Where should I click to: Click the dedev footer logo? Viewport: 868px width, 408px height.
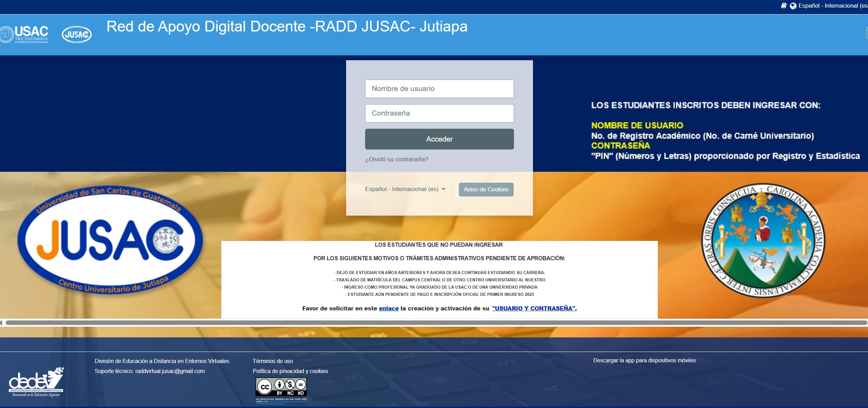pos(36,382)
